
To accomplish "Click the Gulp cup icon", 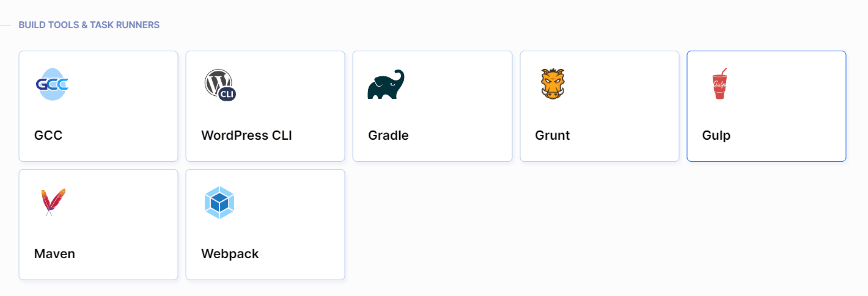I will pyautogui.click(x=719, y=84).
